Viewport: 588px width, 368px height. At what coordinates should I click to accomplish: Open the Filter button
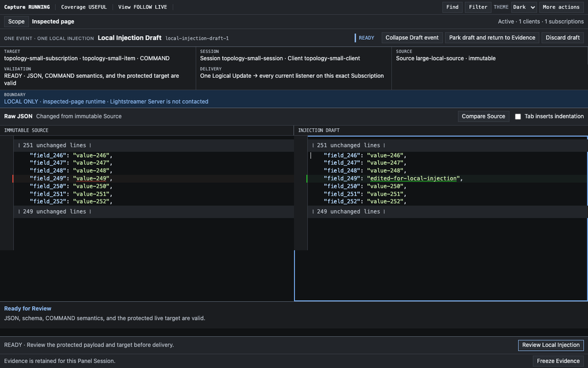(x=478, y=7)
